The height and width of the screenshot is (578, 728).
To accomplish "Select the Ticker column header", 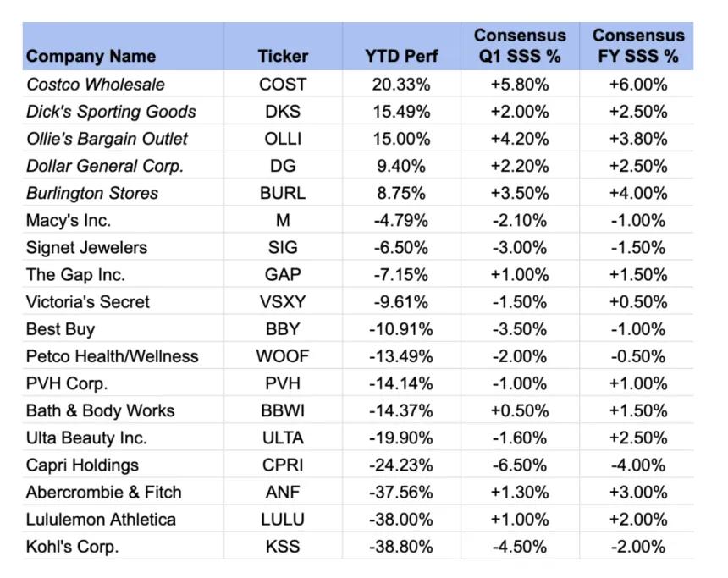I will [283, 47].
